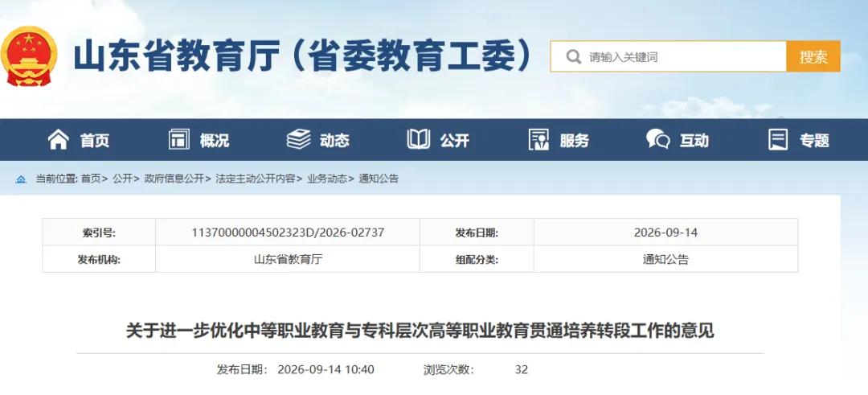
Task: Click the table publication date 2026-09-14
Action: click(x=666, y=232)
